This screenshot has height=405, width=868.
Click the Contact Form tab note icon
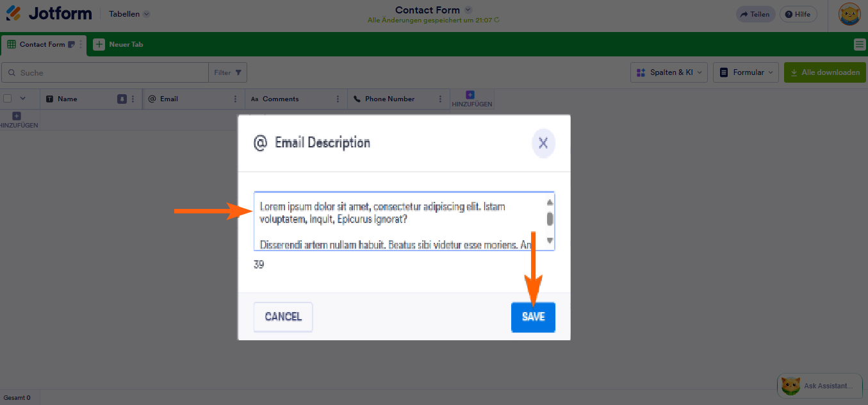[71, 45]
